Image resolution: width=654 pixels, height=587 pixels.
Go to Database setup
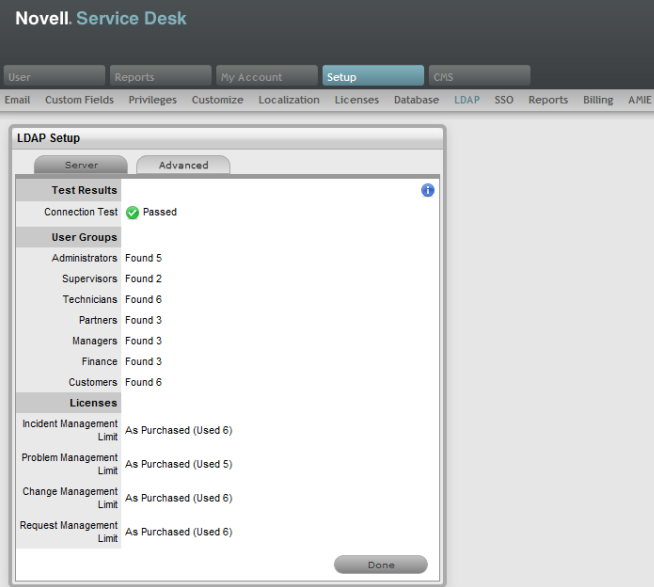(416, 100)
